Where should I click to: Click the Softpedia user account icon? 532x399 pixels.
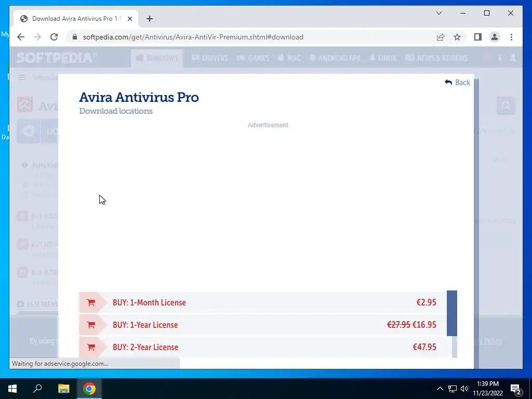pos(513,58)
